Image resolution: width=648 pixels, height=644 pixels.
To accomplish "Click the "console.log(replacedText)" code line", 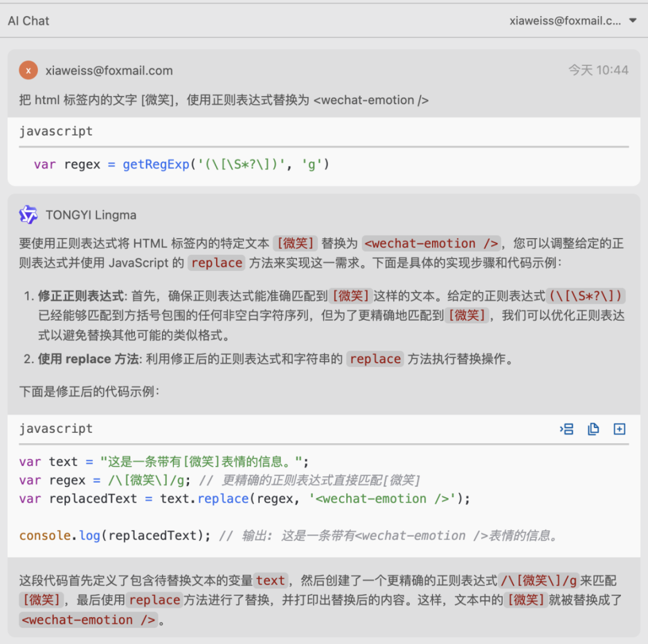I will tap(289, 536).
